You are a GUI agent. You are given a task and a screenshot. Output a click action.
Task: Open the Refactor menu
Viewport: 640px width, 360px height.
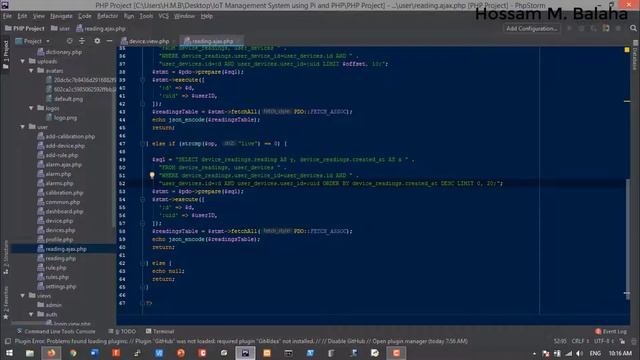point(107,16)
